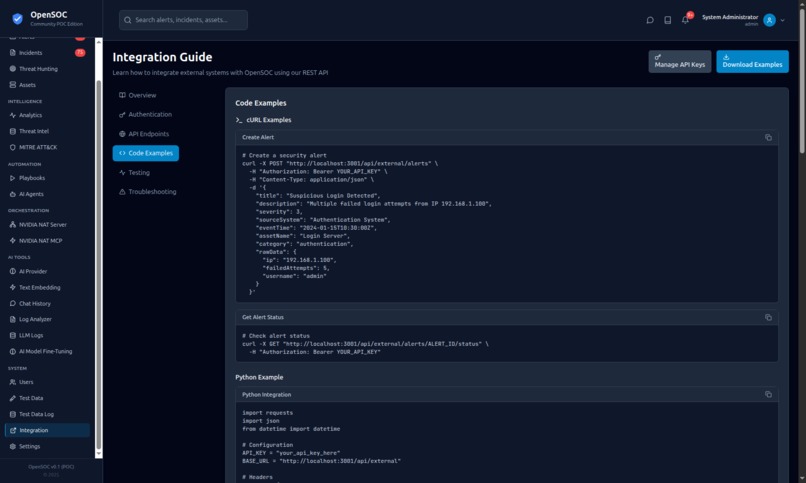Click the MITRE ATT&CK shield icon
The height and width of the screenshot is (483, 806).
(x=12, y=147)
